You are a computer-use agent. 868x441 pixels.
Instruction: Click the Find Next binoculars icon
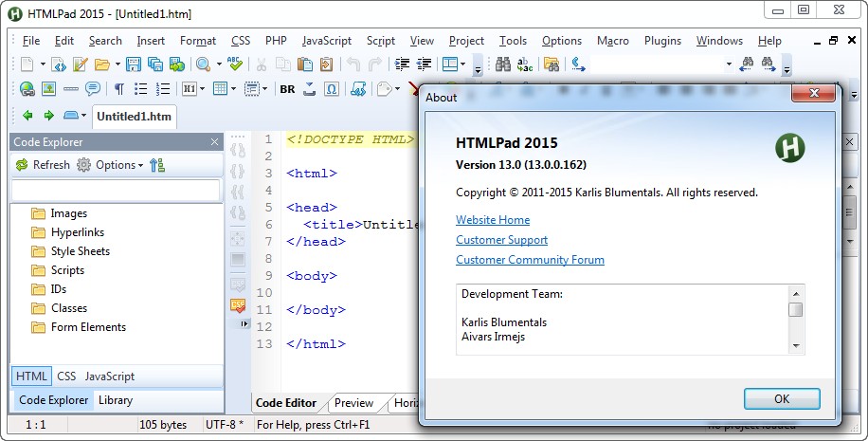(768, 64)
